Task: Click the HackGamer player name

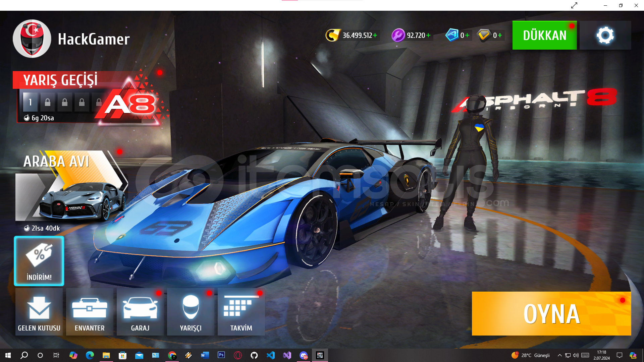Action: (x=94, y=39)
